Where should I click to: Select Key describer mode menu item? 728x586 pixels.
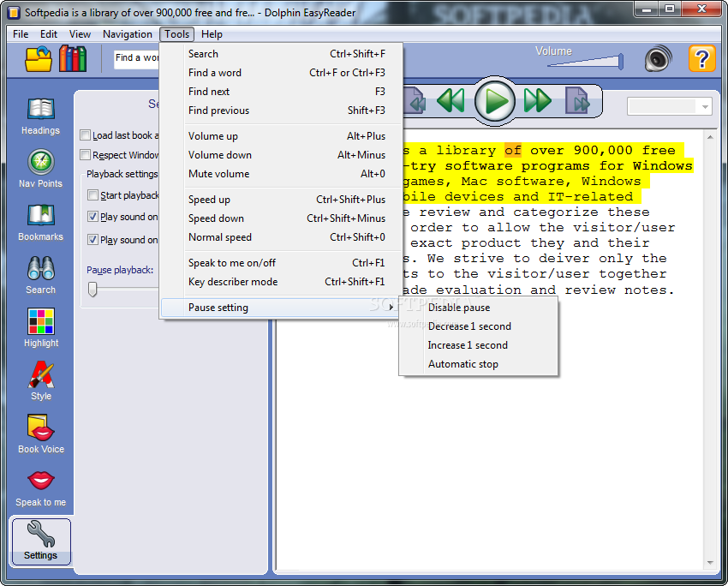pyautogui.click(x=280, y=282)
